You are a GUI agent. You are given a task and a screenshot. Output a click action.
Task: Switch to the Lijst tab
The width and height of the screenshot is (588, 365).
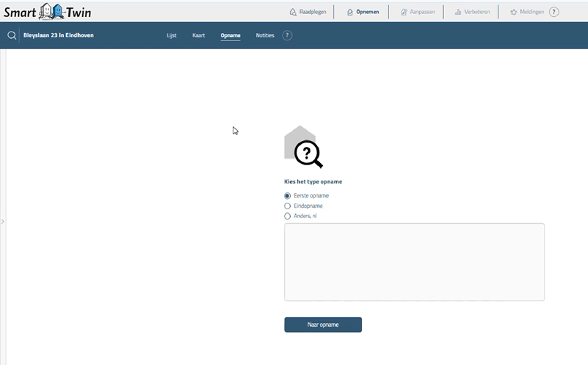(172, 35)
